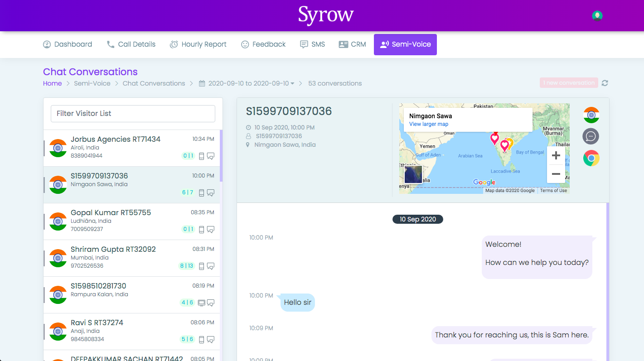This screenshot has height=361, width=644.
Task: Click the mobile icon in S1599709137036 row
Action: pyautogui.click(x=202, y=193)
